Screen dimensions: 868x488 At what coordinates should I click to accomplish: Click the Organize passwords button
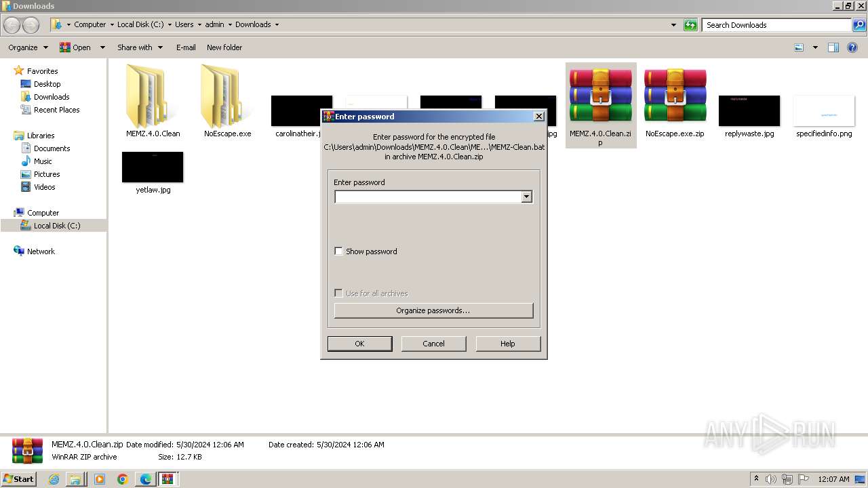click(x=433, y=310)
